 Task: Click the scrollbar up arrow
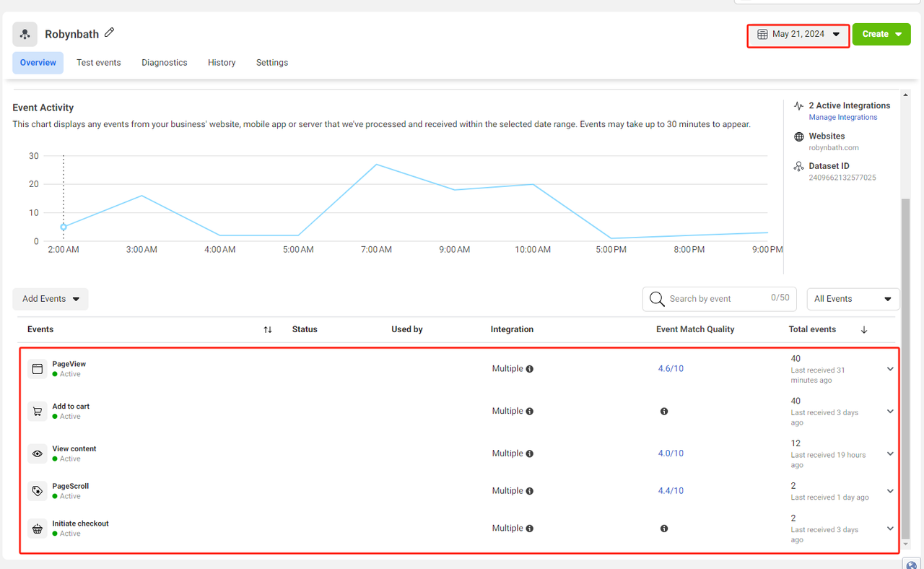coord(905,95)
